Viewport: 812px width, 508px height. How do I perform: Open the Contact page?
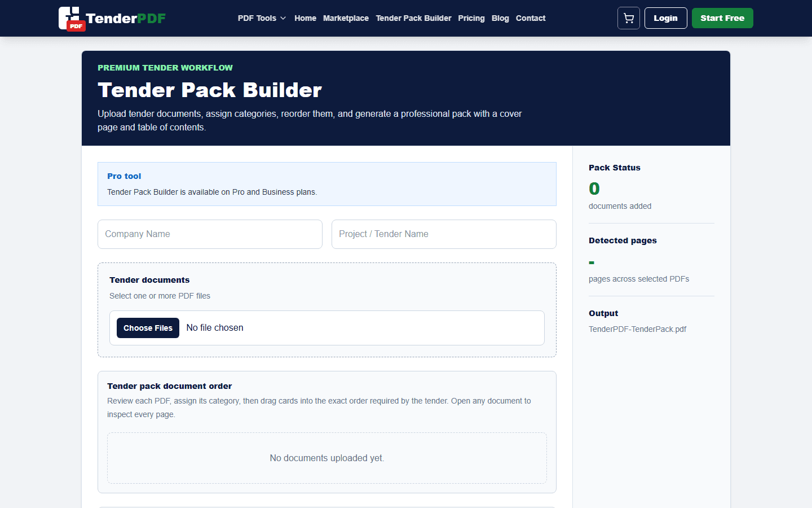click(531, 18)
